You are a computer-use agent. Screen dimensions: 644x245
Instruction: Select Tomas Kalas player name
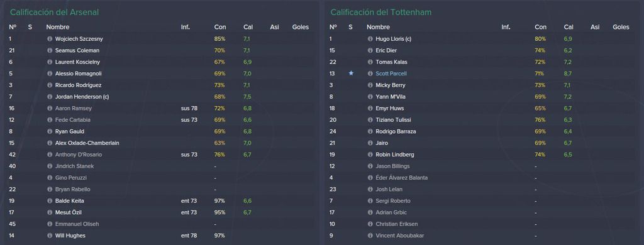391,62
